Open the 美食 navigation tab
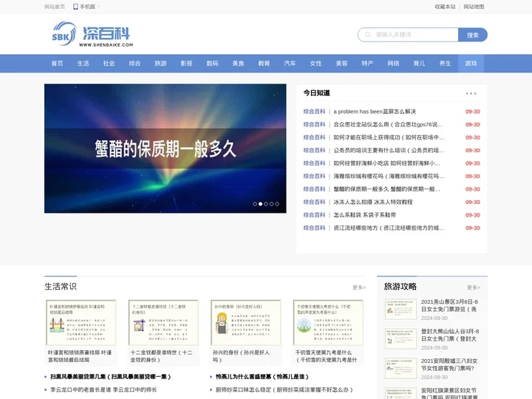 (238, 64)
